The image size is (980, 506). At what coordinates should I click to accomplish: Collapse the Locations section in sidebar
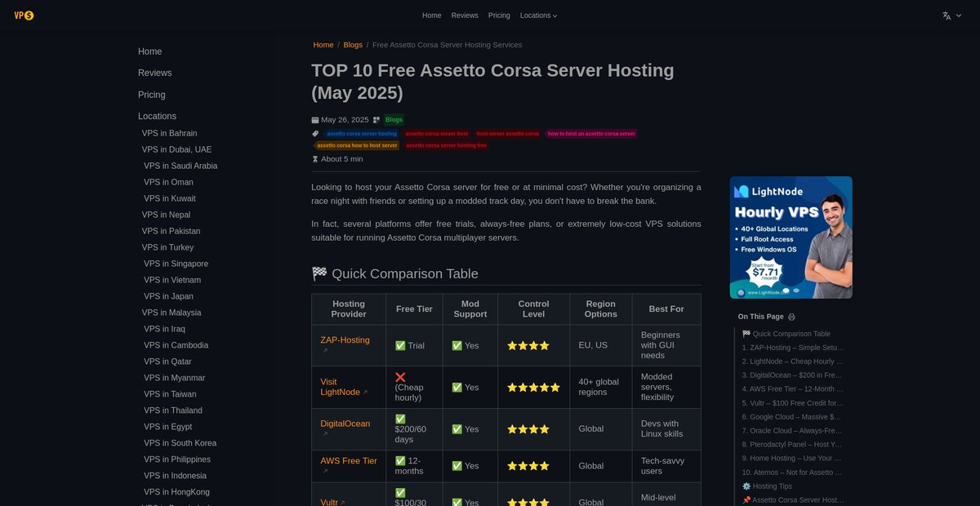[157, 116]
